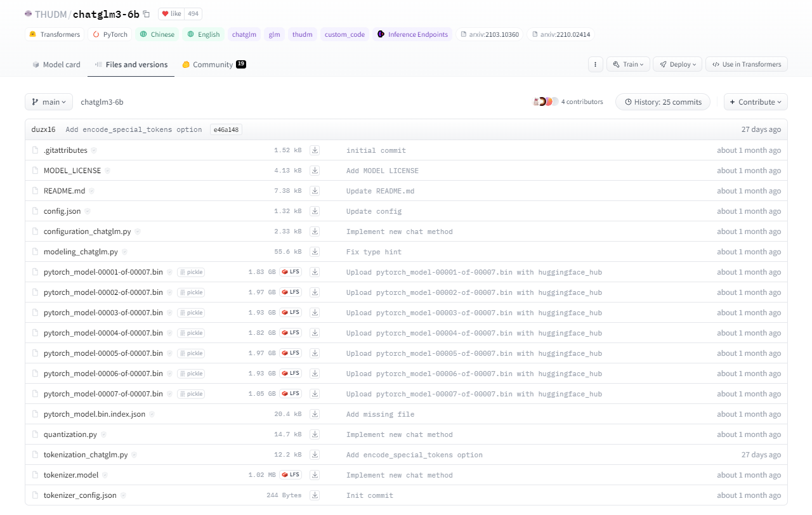The height and width of the screenshot is (515, 812).
Task: Download pytorch_model.bin.index.json icon
Action: point(315,414)
